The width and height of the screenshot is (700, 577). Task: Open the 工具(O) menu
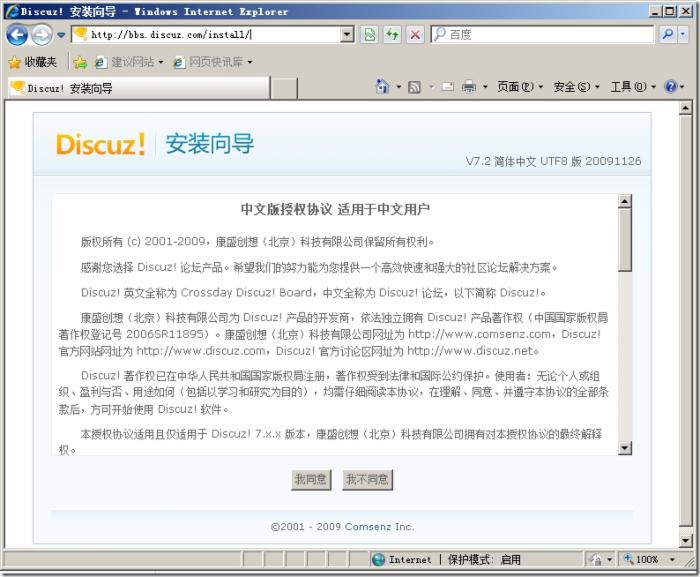633,87
